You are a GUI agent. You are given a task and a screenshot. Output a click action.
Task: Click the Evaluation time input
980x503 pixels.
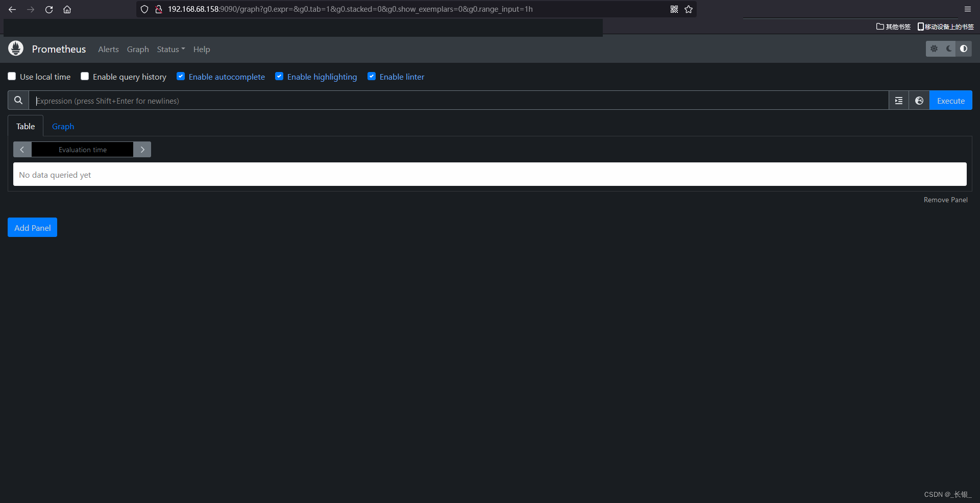(82, 150)
